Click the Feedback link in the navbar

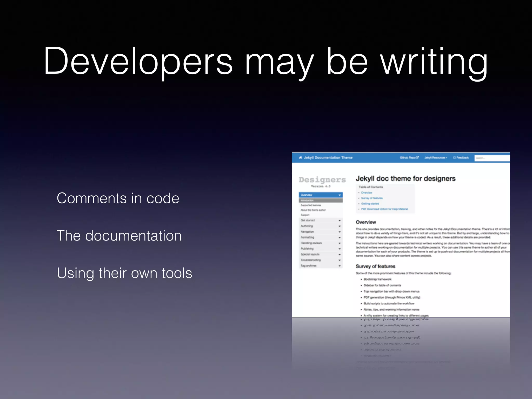(461, 158)
